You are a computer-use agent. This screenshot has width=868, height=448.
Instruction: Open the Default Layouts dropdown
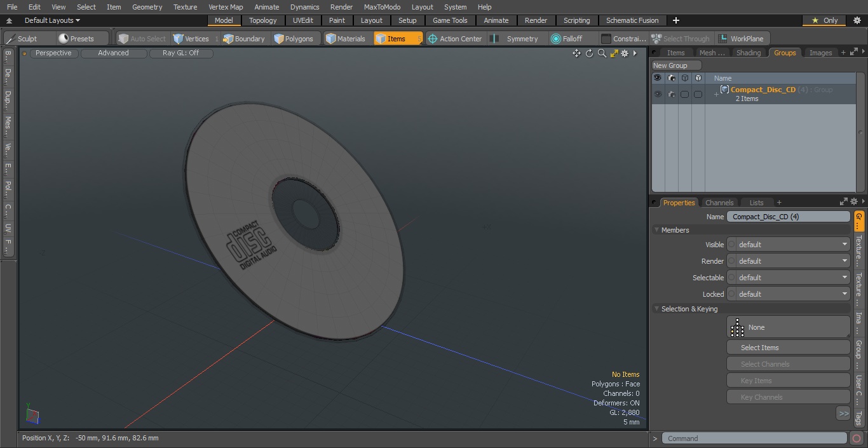tap(52, 20)
